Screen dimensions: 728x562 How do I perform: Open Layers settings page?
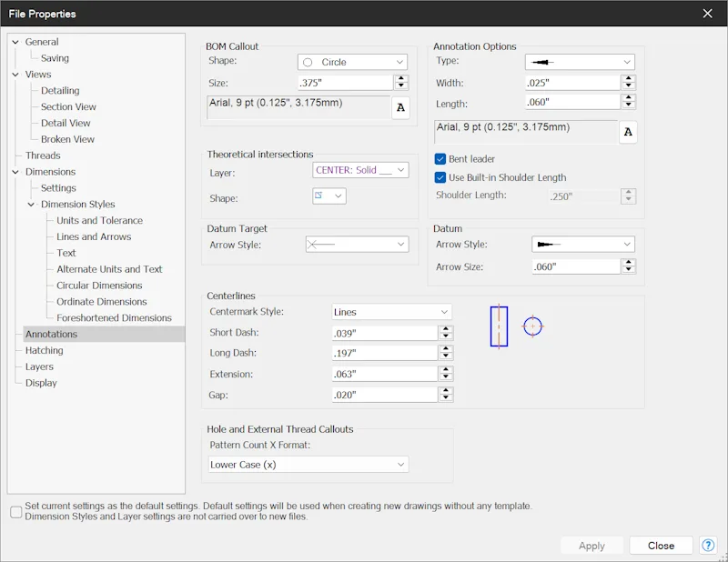coord(39,366)
